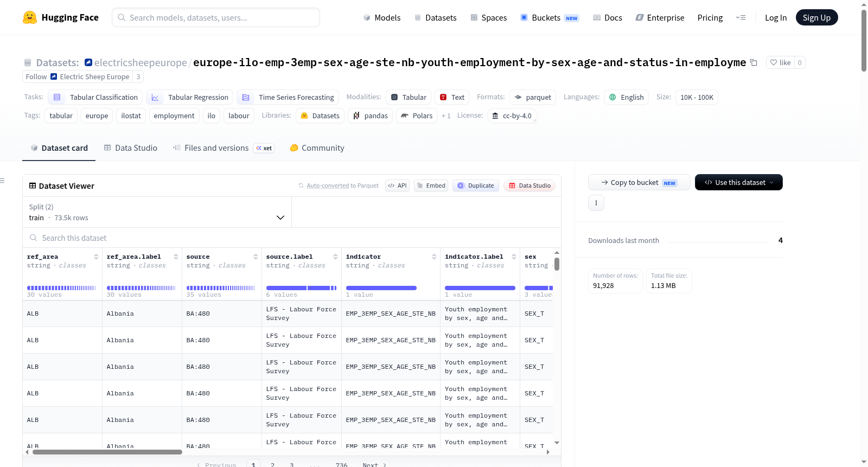Open the Spaces page
The height and width of the screenshot is (467, 868).
click(489, 17)
